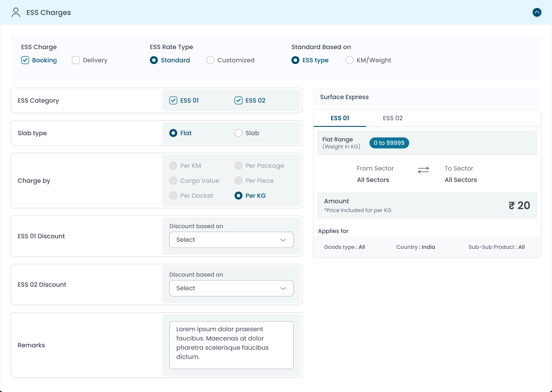Choose Cargo Value charge option
552x392 pixels.
[x=173, y=181]
